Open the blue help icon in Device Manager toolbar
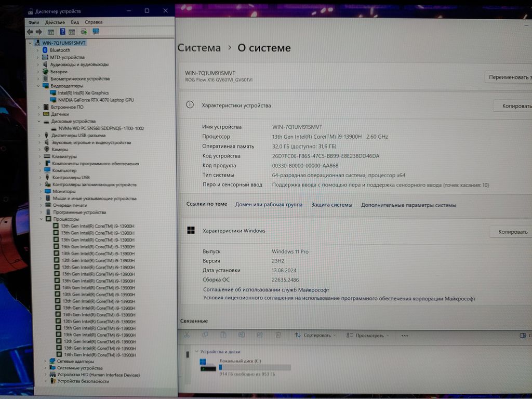 [x=62, y=32]
